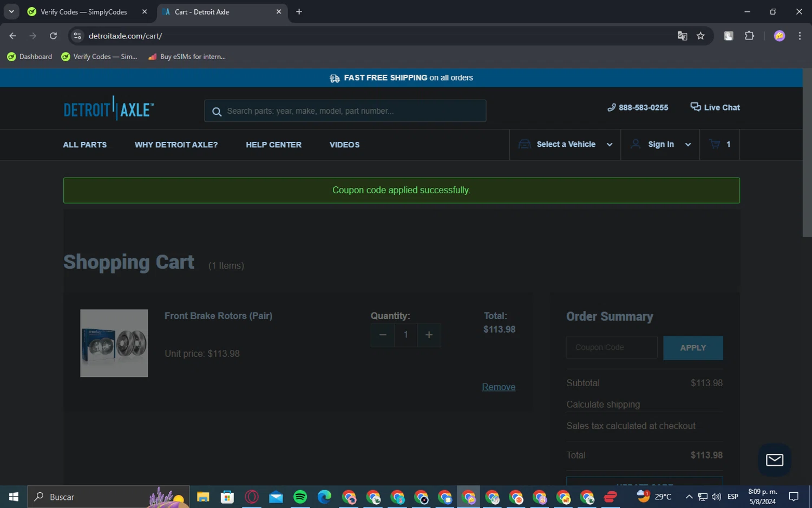Click the volume icon in system tray

click(716, 497)
